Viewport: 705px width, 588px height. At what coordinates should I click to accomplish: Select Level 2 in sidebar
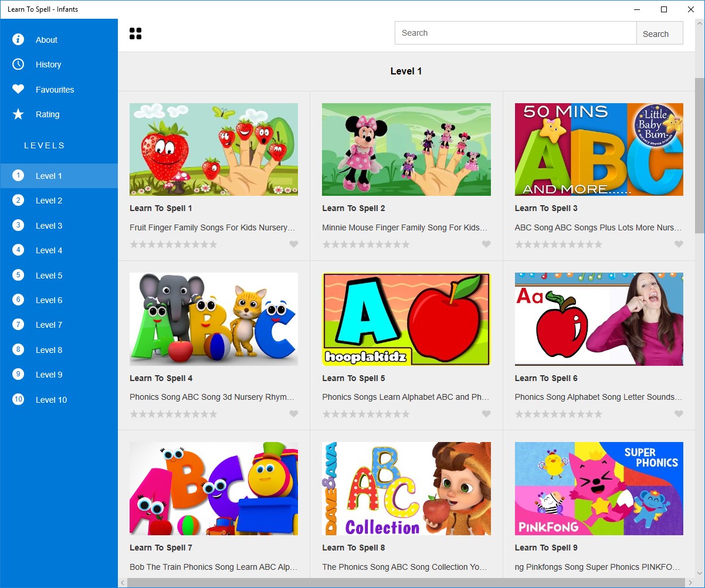pos(59,200)
